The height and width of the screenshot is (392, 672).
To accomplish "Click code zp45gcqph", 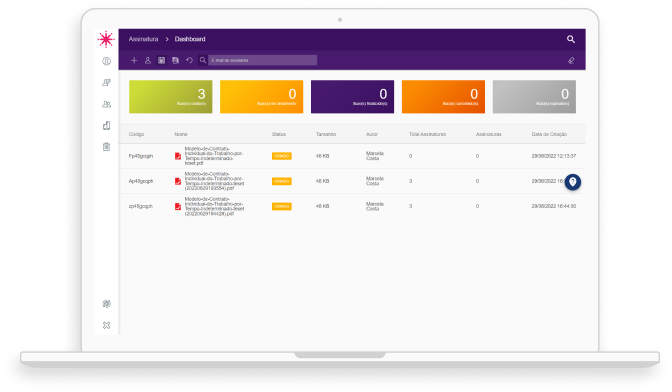I will [141, 206].
